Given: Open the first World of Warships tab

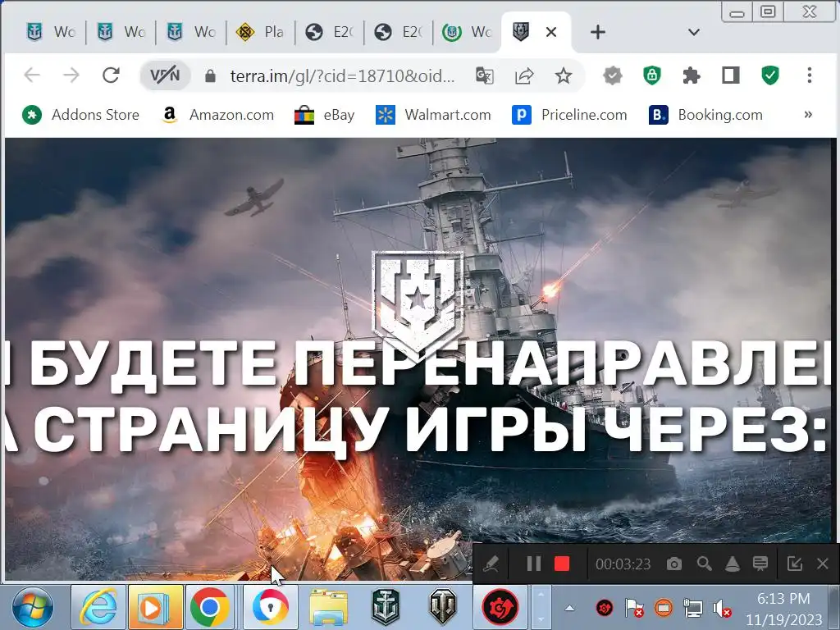Looking at the screenshot, I should [50, 32].
